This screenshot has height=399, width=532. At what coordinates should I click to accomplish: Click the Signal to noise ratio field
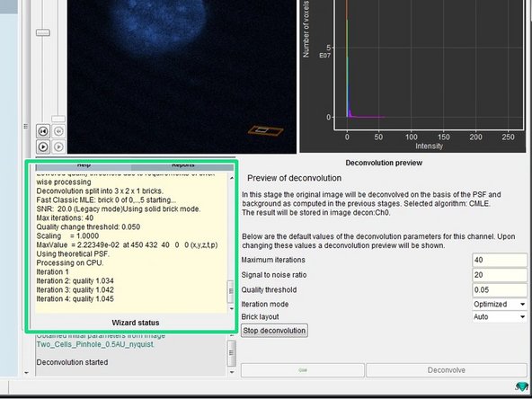[x=500, y=275]
